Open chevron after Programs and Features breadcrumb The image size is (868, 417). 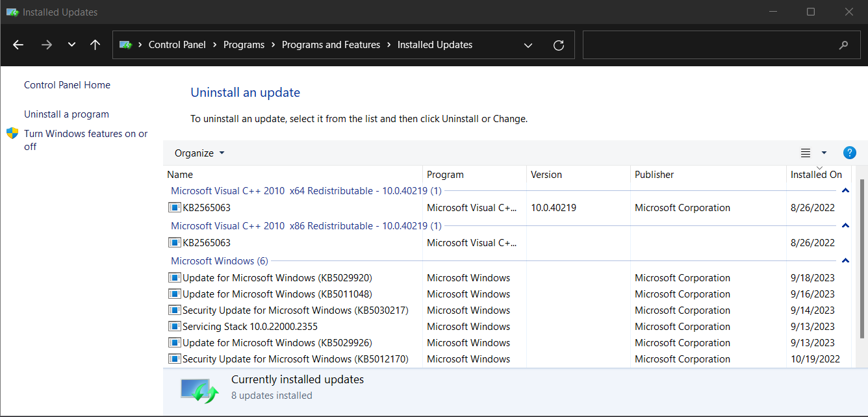click(389, 45)
